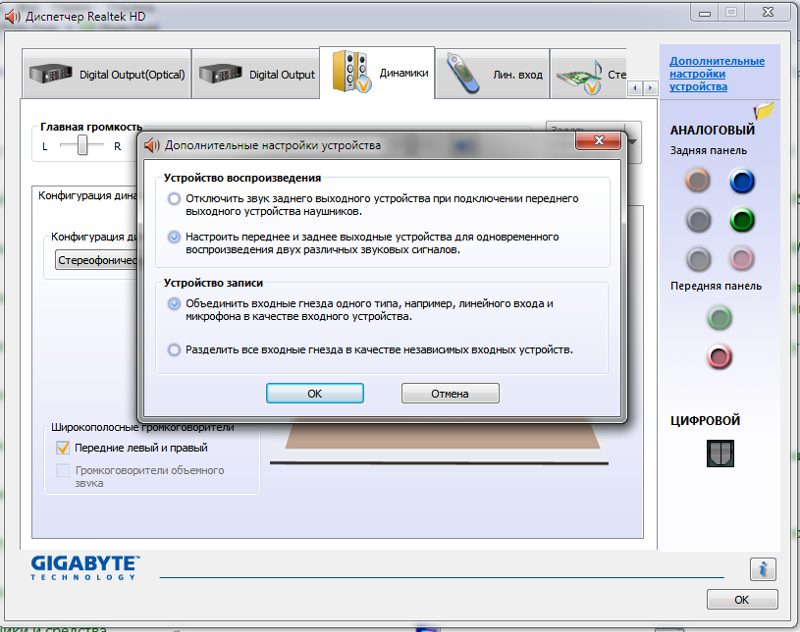Select separate all input jacks option
The image size is (800, 632).
click(174, 350)
